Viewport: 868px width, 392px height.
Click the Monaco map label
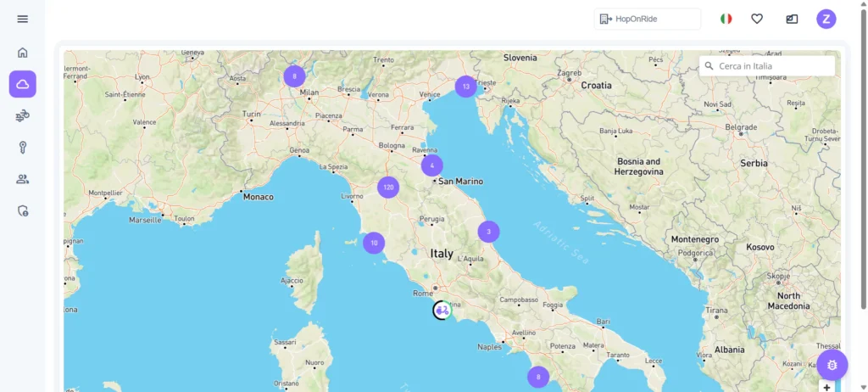coord(259,197)
